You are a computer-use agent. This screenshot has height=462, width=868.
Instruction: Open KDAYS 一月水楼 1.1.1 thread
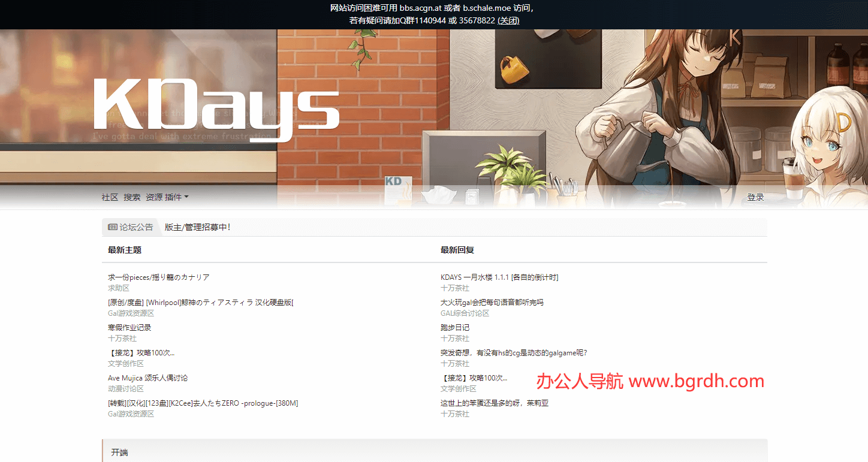(x=500, y=277)
